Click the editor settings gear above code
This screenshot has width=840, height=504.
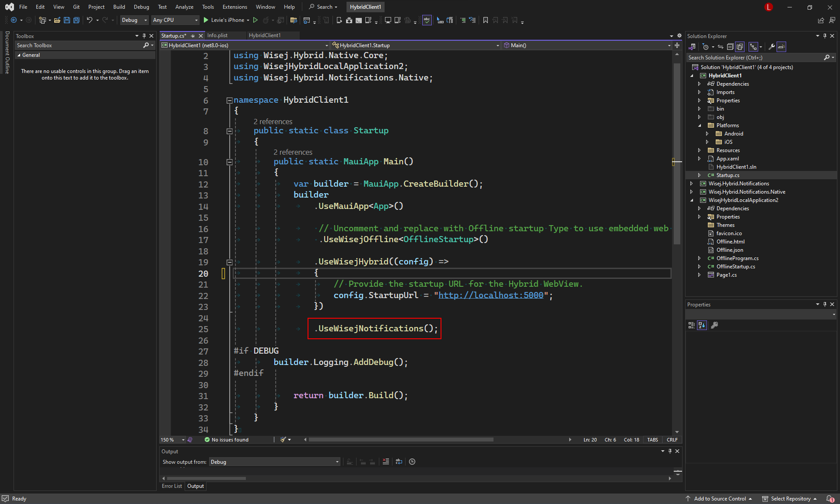(679, 36)
